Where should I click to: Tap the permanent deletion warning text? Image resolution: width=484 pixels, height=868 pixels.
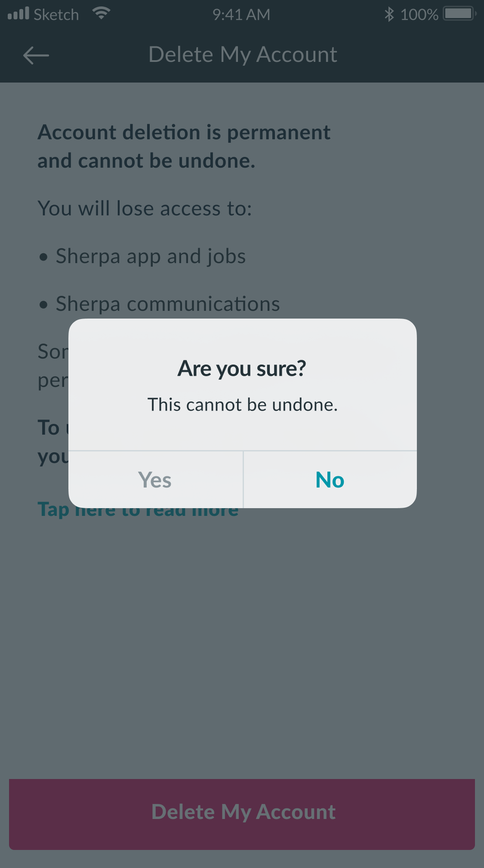pyautogui.click(x=184, y=146)
